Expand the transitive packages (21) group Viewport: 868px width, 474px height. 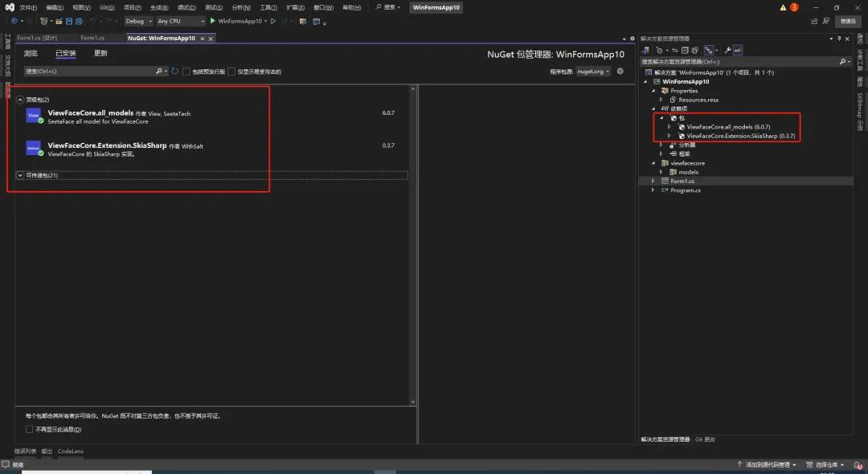click(x=20, y=175)
